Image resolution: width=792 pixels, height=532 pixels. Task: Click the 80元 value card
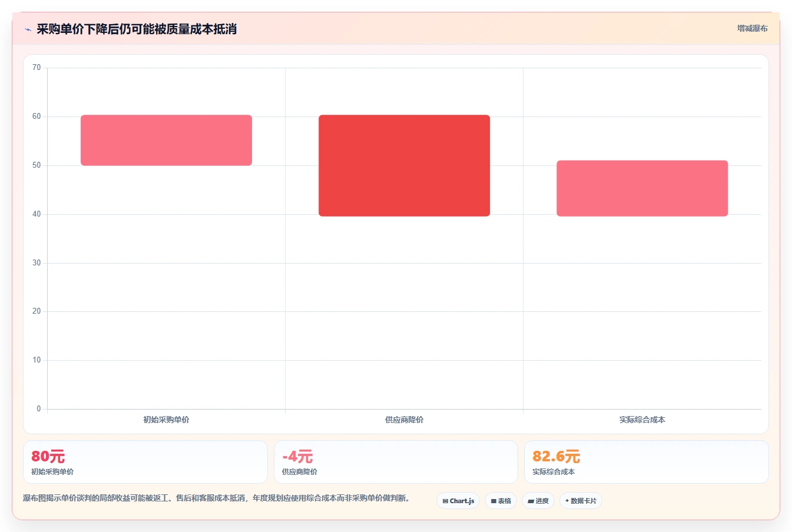coord(145,462)
